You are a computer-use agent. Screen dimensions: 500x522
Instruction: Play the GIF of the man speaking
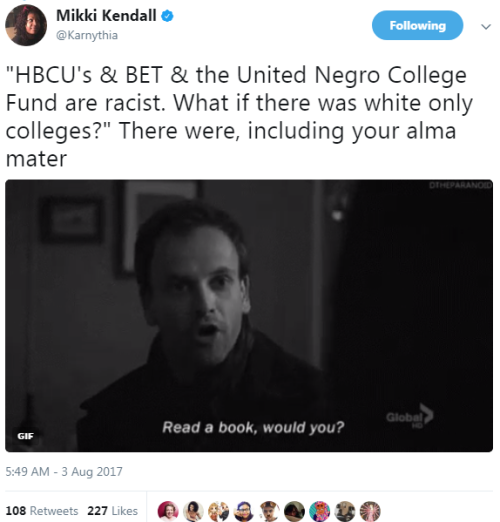249,316
